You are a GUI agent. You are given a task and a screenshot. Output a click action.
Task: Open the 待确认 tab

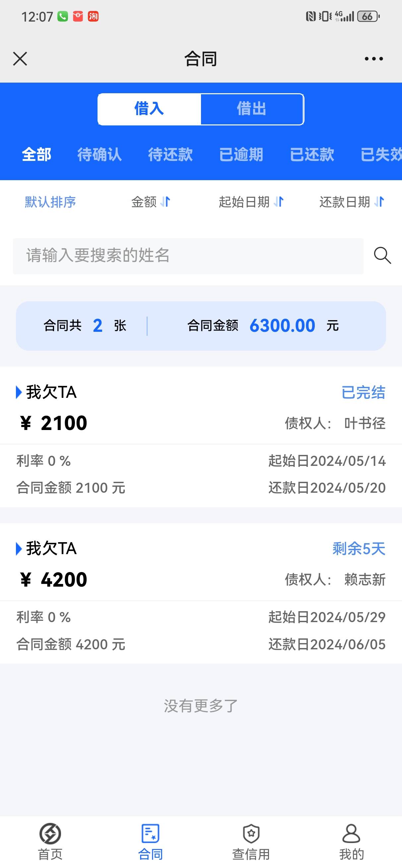[100, 155]
